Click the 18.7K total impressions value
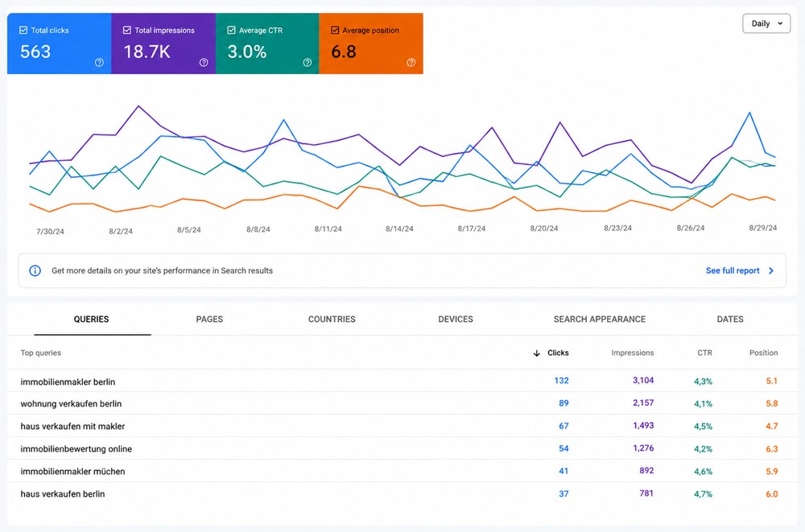 (x=147, y=52)
